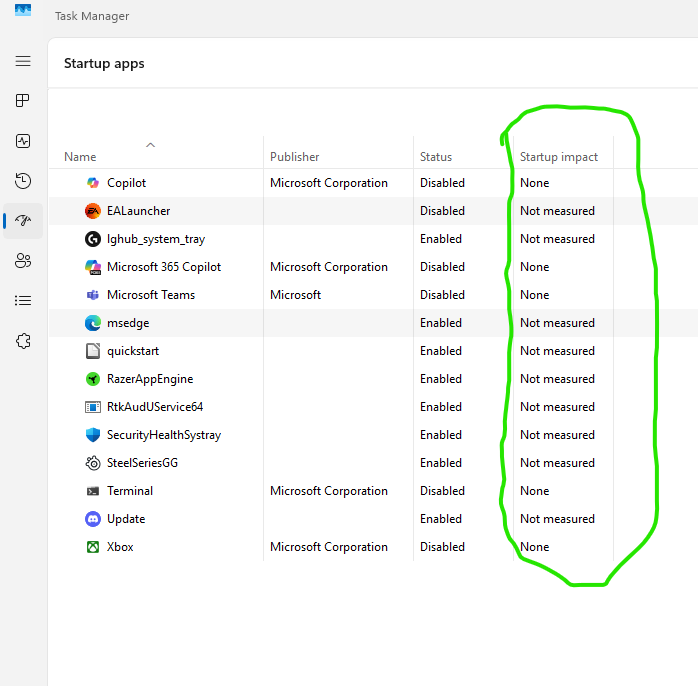Open the App history page icon

pos(23,181)
